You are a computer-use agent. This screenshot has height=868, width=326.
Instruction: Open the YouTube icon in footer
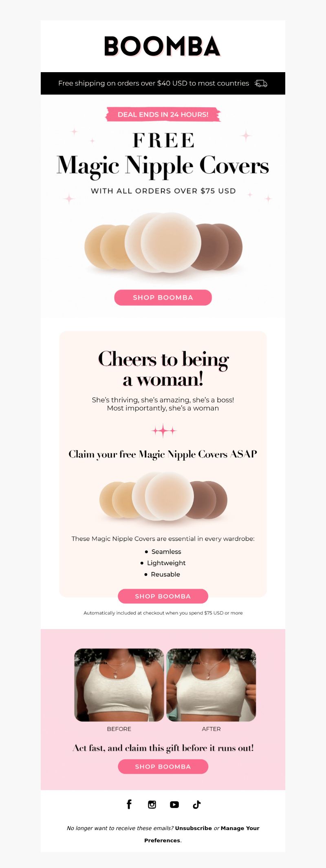click(174, 804)
